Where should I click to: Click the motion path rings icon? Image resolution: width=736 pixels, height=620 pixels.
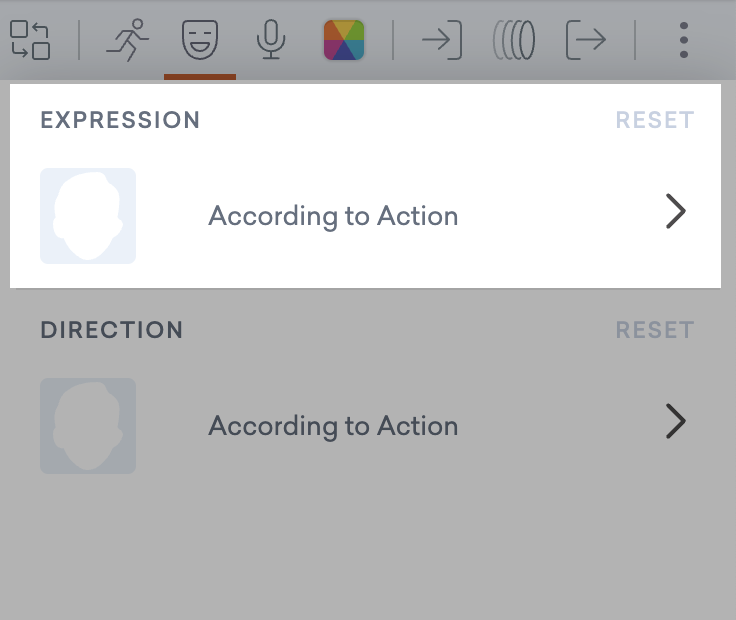tap(514, 40)
